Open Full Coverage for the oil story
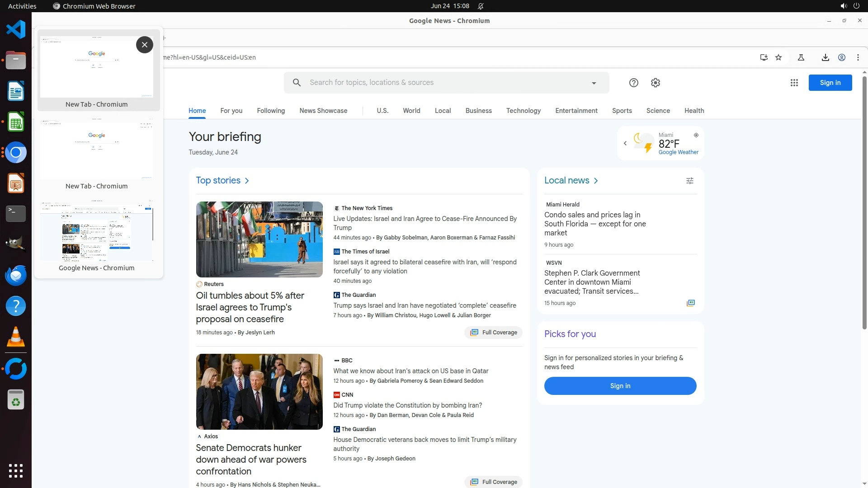The height and width of the screenshot is (488, 868). (x=493, y=333)
